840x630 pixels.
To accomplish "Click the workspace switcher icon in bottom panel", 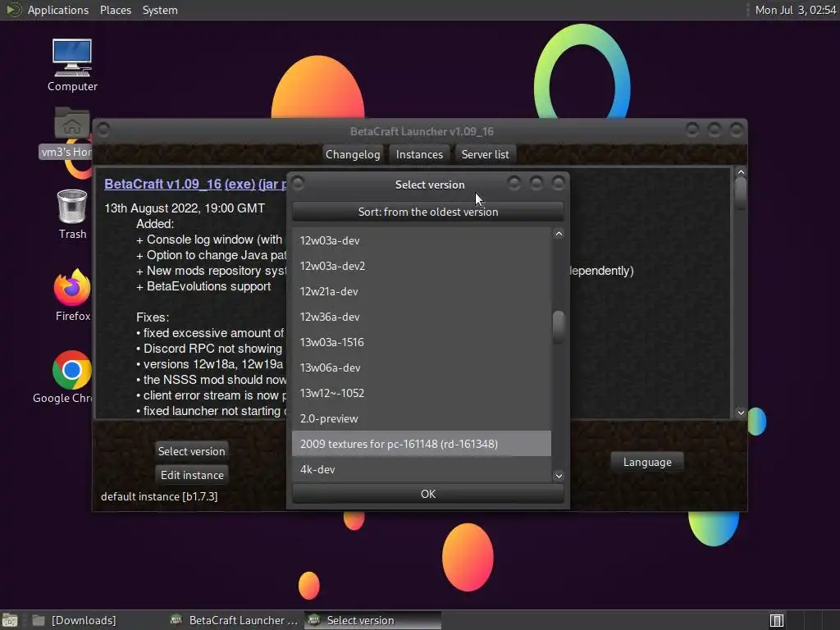I will pos(776,620).
